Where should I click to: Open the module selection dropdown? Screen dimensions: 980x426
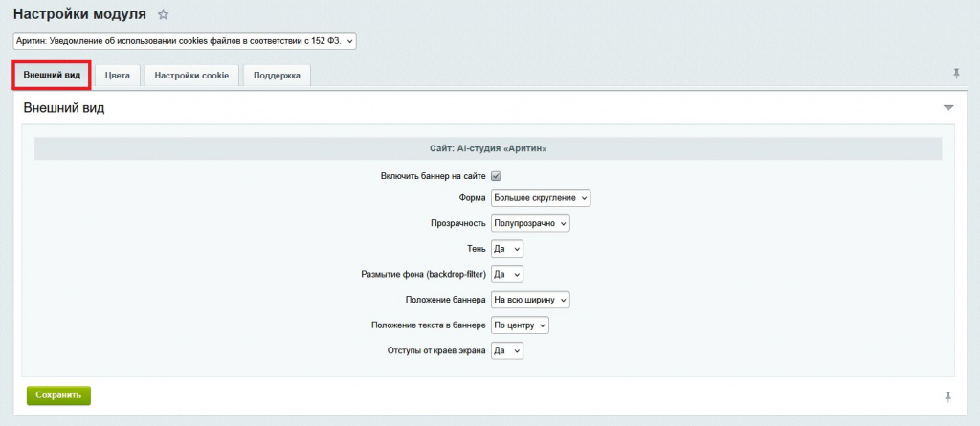[x=185, y=40]
